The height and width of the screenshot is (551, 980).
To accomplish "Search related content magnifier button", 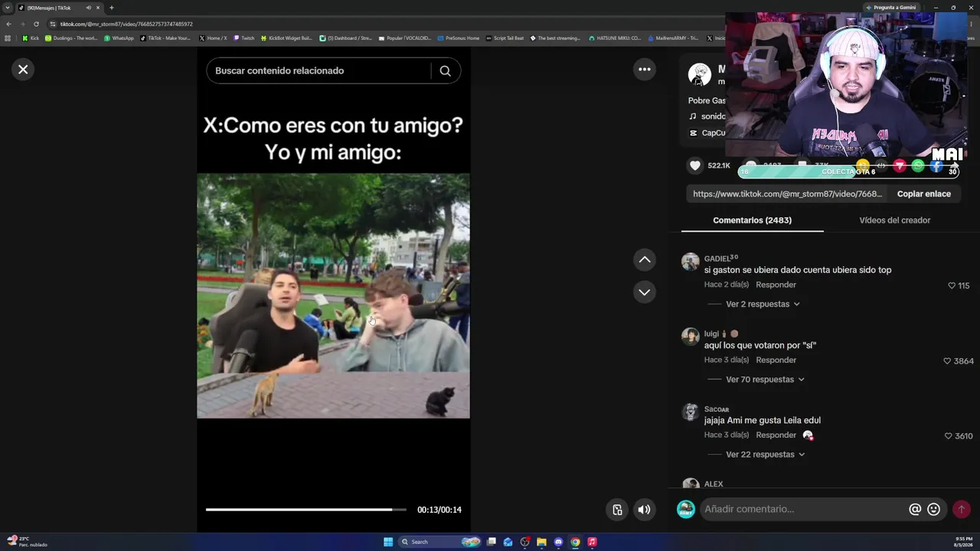I will pyautogui.click(x=445, y=70).
